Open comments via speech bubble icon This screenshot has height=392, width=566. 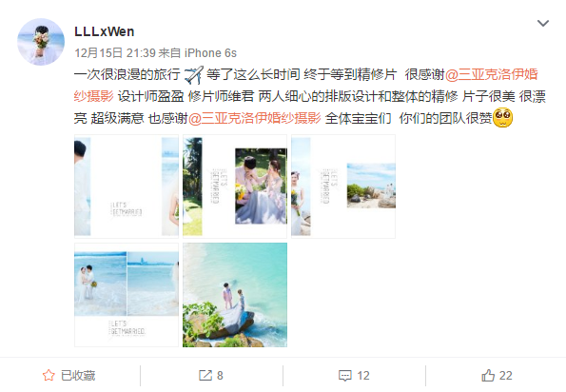345,376
